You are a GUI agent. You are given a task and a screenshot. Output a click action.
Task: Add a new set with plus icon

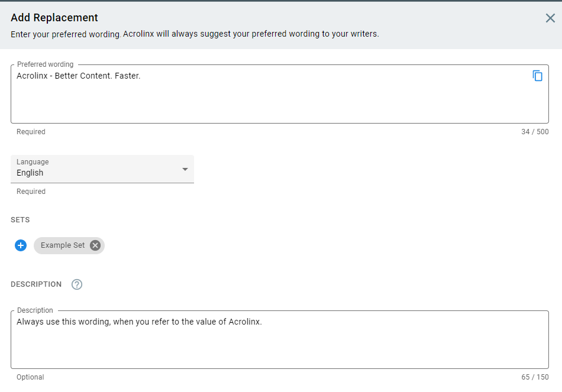pyautogui.click(x=21, y=245)
